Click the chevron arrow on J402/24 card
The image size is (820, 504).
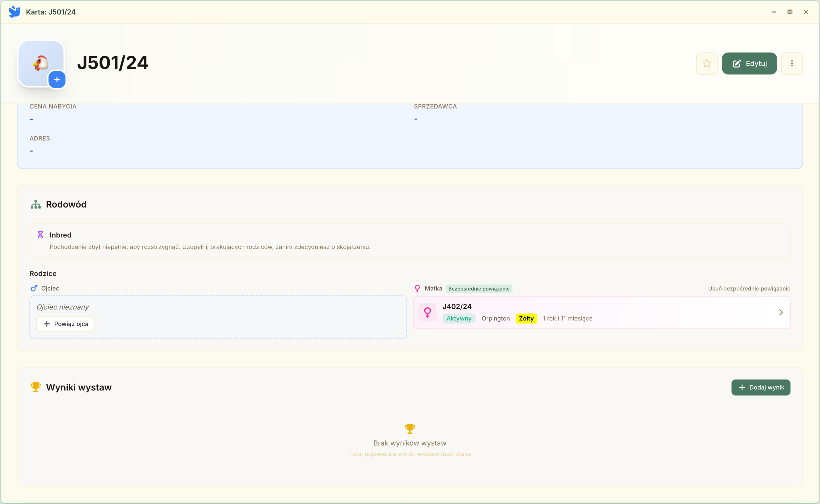781,312
